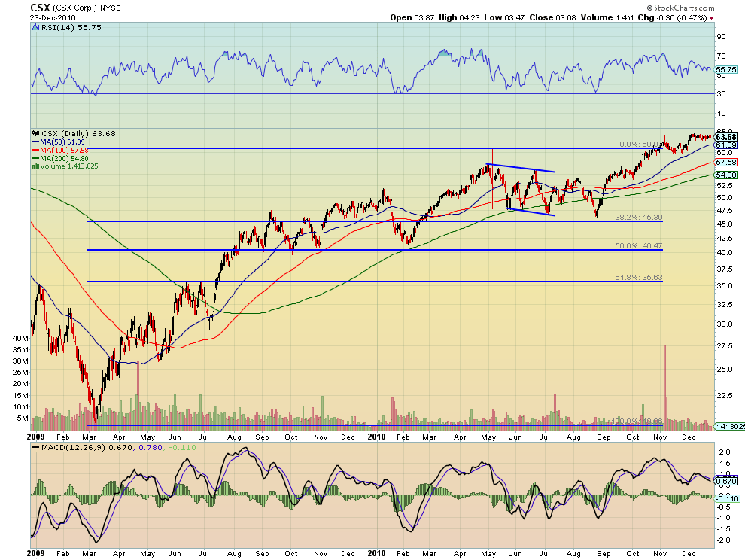Click the RSI(14) indicator icon

click(35, 28)
